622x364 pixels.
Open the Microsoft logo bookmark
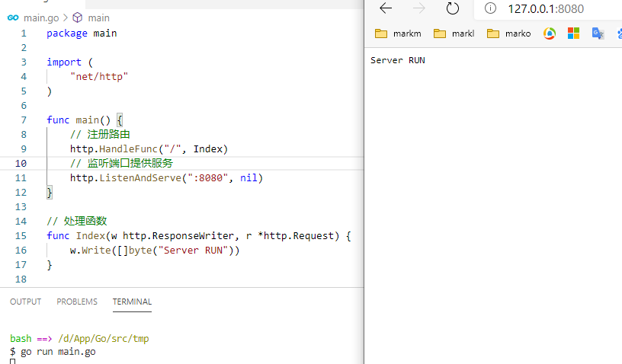coord(573,34)
